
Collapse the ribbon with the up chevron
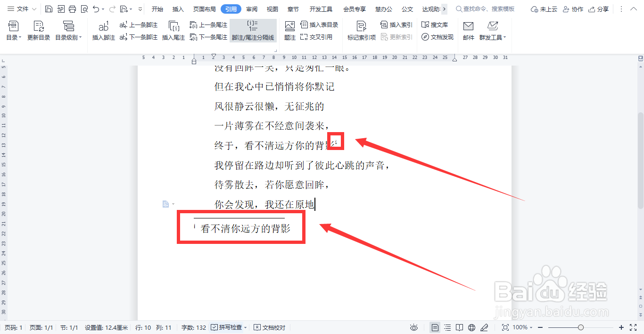click(634, 9)
